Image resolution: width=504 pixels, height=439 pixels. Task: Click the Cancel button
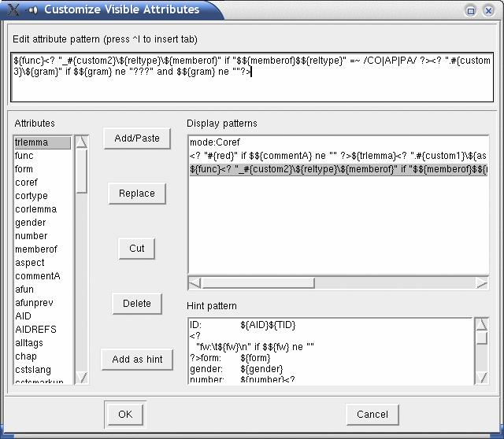372,415
